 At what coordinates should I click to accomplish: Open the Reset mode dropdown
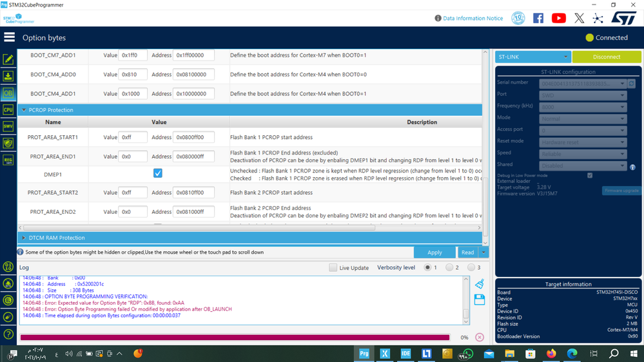pyautogui.click(x=582, y=142)
